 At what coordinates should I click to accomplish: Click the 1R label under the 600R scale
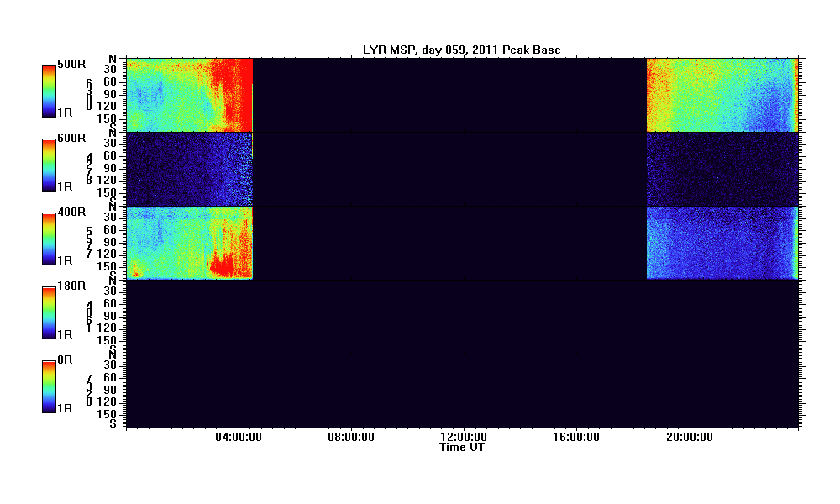tap(65, 187)
